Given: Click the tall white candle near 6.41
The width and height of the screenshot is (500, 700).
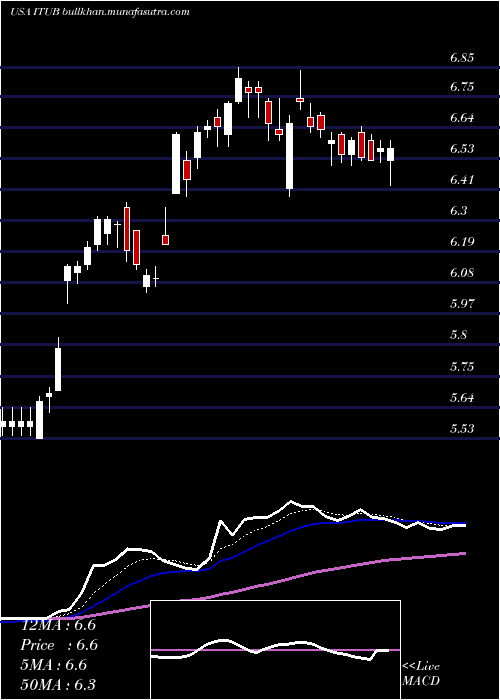Looking at the screenshot, I should coord(290,156).
